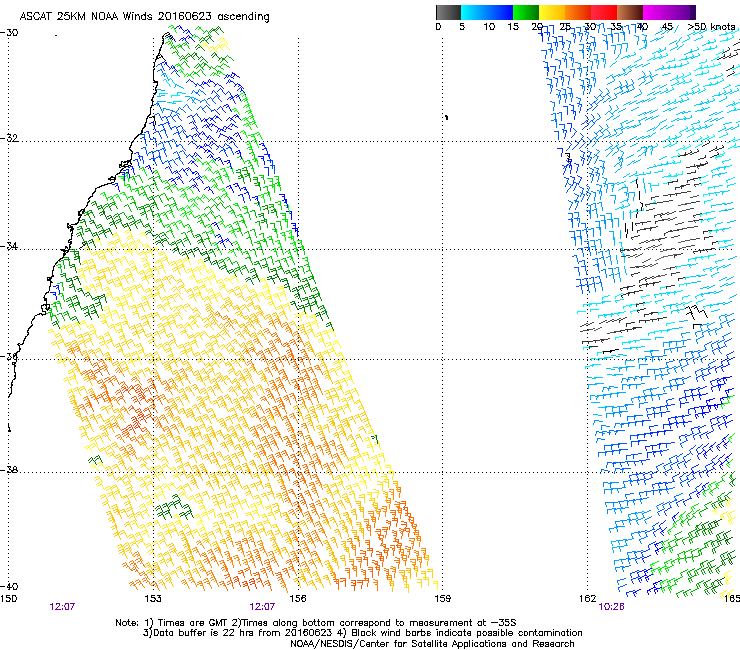Viewport: 740px width, 650px height.
Task: Click the '-40' latitude label
Action: pos(9,586)
